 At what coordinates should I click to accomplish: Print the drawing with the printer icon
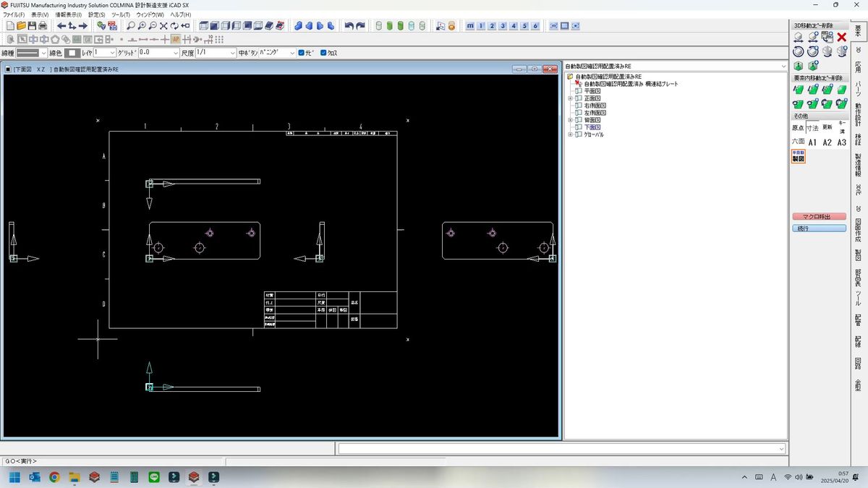43,26
